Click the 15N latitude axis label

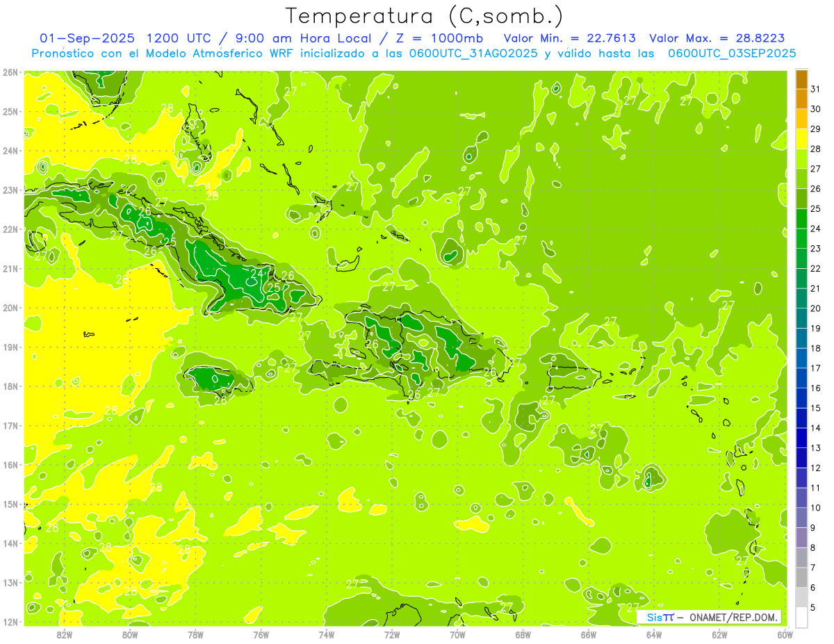coord(10,504)
